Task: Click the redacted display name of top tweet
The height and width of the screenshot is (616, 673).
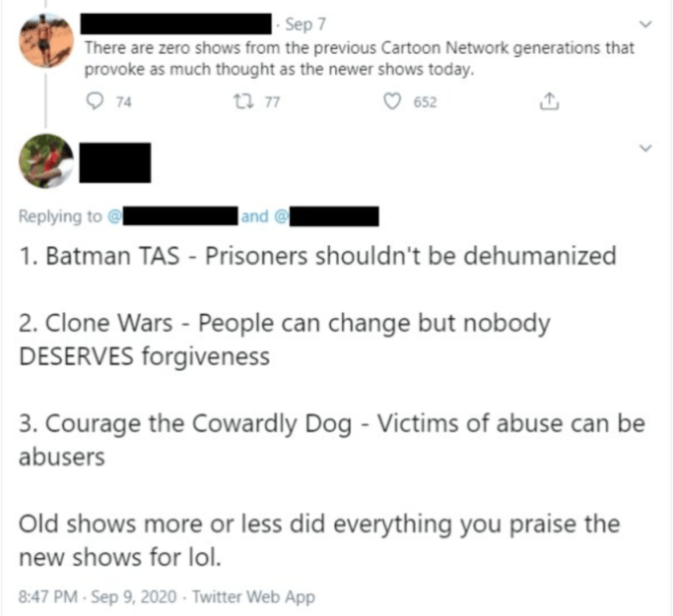Action: coord(175,24)
